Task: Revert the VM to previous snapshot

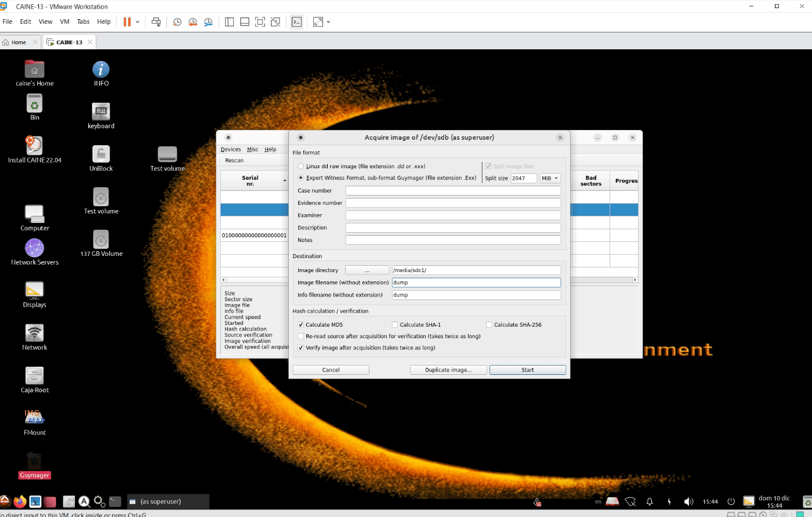Action: pyautogui.click(x=193, y=22)
